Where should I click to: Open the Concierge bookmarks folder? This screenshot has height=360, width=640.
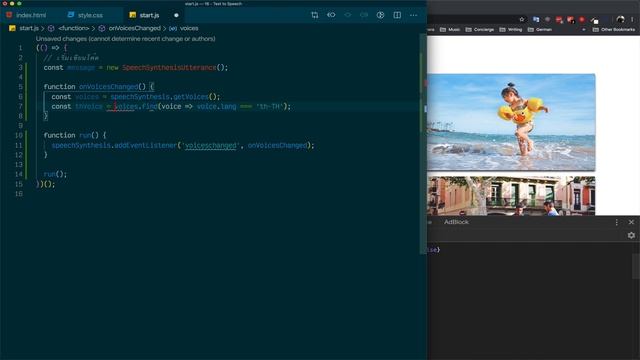coord(480,29)
